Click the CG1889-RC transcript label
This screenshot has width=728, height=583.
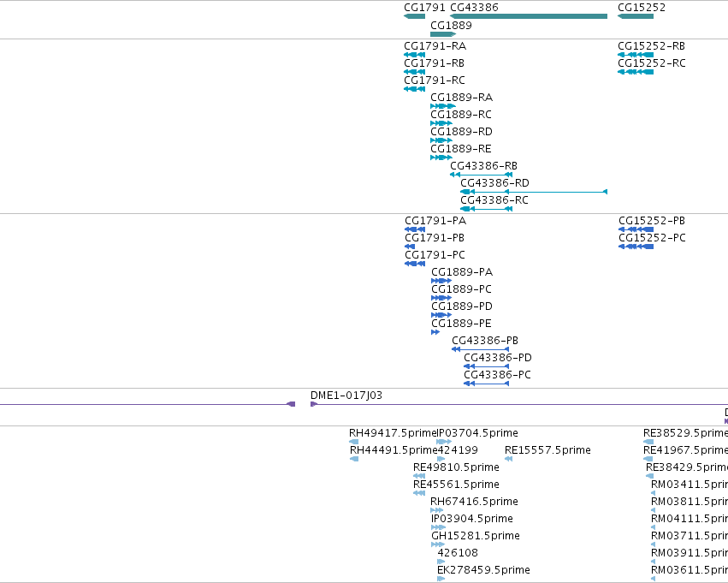coord(461,115)
